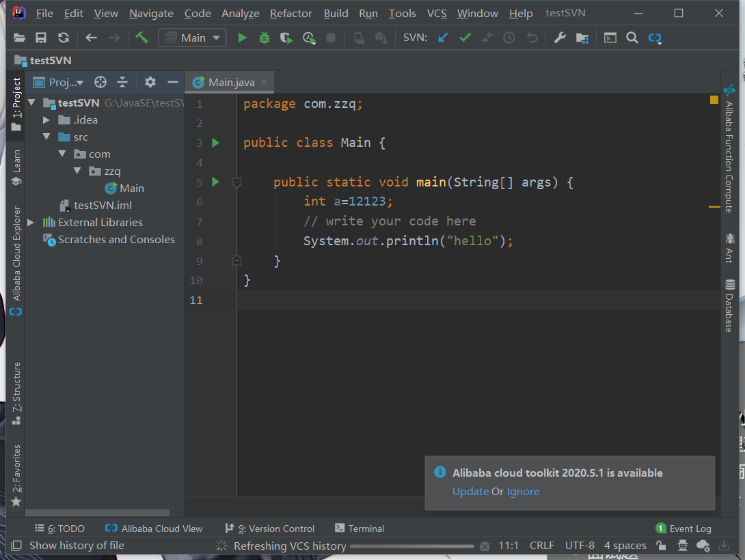Viewport: 745px width, 560px height.
Task: Collapse the com package
Action: 62,154
